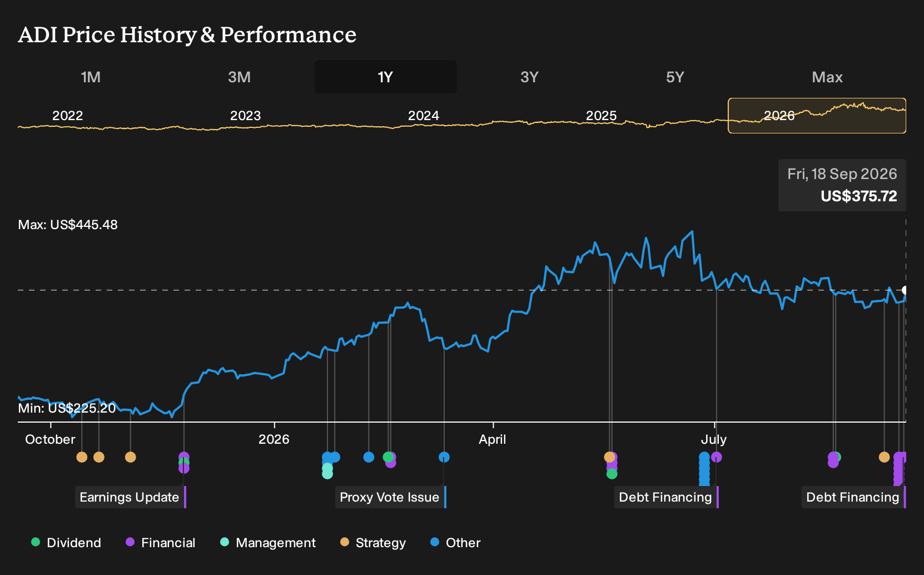The height and width of the screenshot is (575, 924).
Task: Select Strategy dot nearest the Earnings Update cluster
Action: [131, 457]
